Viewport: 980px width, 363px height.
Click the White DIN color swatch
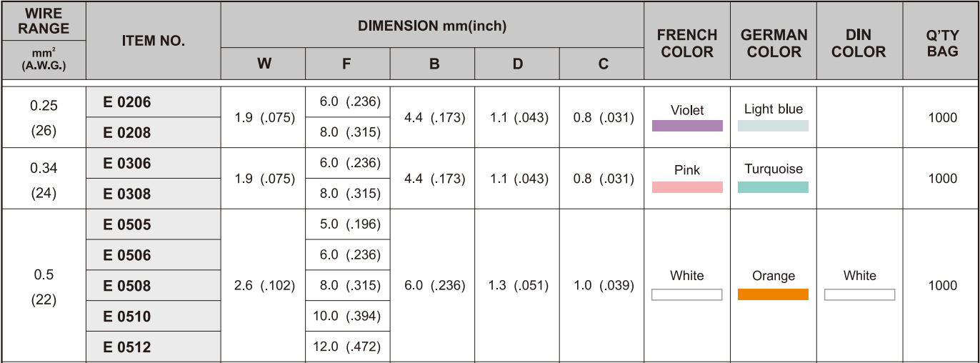[859, 294]
